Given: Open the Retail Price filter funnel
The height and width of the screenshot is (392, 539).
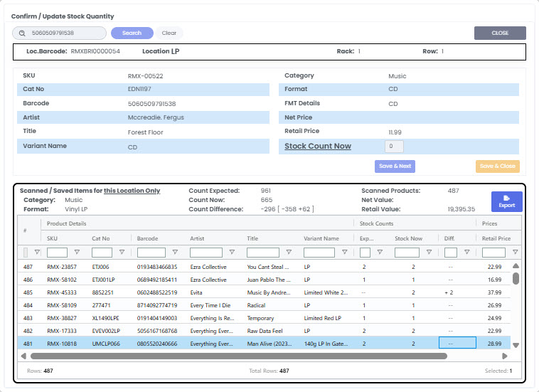Looking at the screenshot, I should (515, 253).
